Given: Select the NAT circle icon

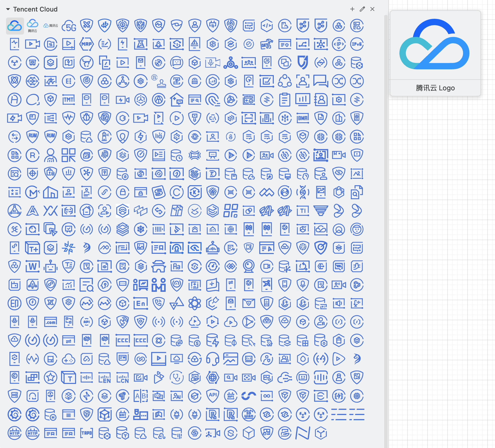Looking at the screenshot, I should click(x=123, y=414).
